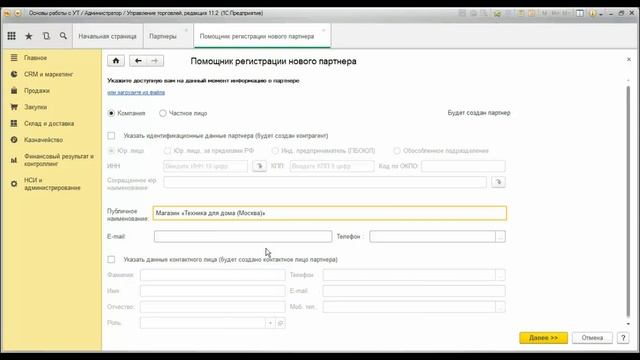Click the ИНН input field
Image resolution: width=640 pixels, height=360 pixels.
[x=205, y=166]
